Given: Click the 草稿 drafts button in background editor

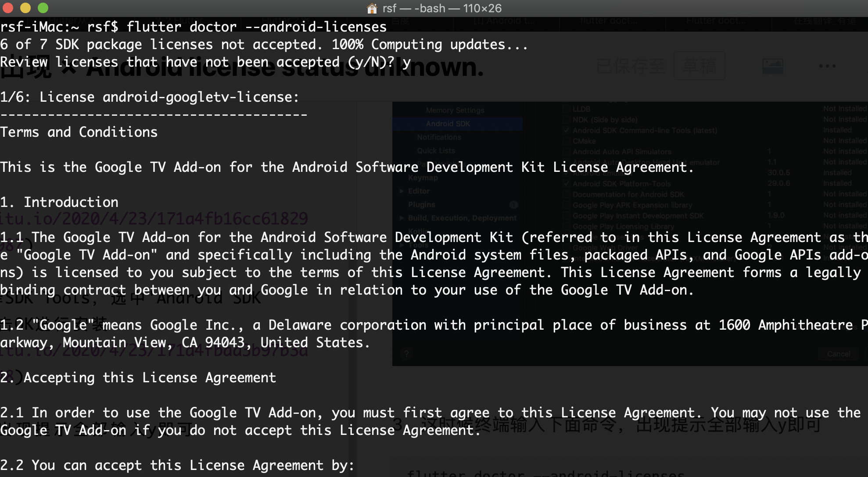Looking at the screenshot, I should click(x=699, y=66).
